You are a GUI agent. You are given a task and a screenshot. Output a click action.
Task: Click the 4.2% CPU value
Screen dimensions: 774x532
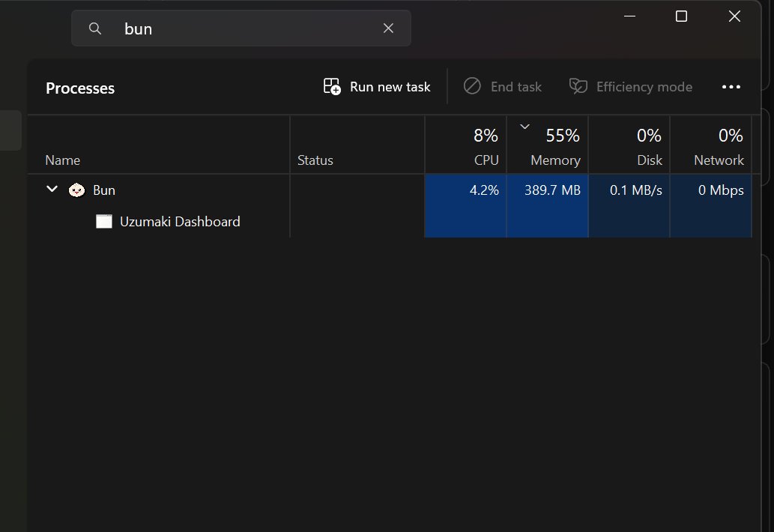point(484,190)
